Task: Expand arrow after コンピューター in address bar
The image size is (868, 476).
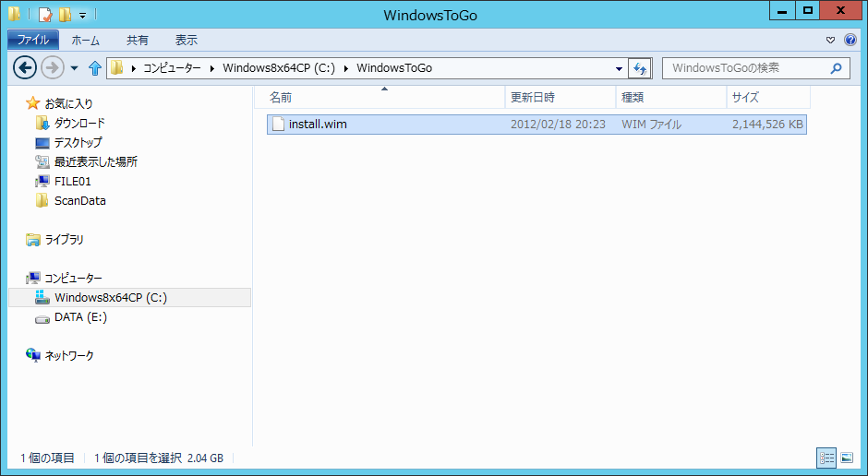Action: click(x=212, y=68)
